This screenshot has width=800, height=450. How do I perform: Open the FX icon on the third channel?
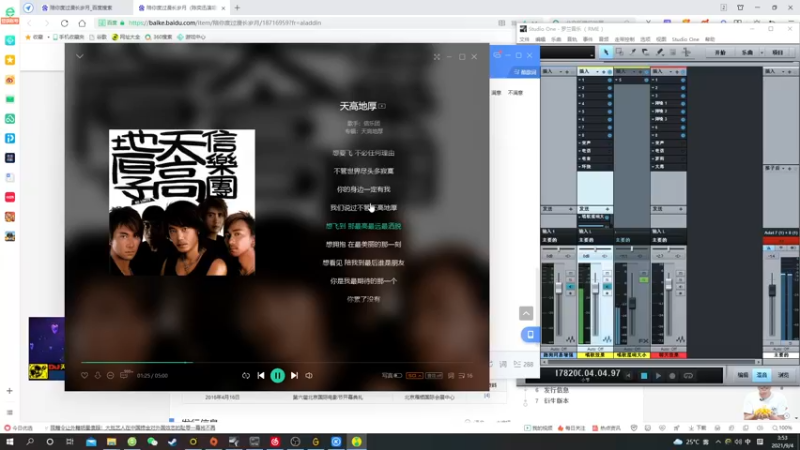(x=644, y=341)
